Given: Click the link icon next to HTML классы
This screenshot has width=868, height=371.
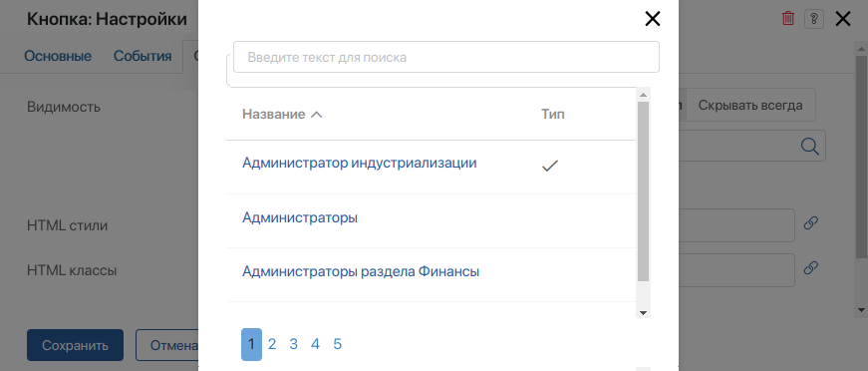Looking at the screenshot, I should pyautogui.click(x=810, y=268).
